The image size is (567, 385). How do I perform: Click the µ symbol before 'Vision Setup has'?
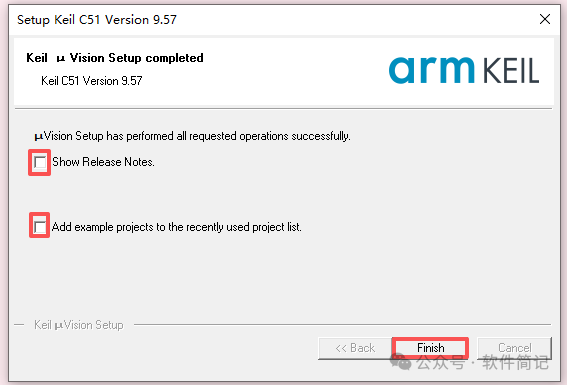pyautogui.click(x=39, y=137)
